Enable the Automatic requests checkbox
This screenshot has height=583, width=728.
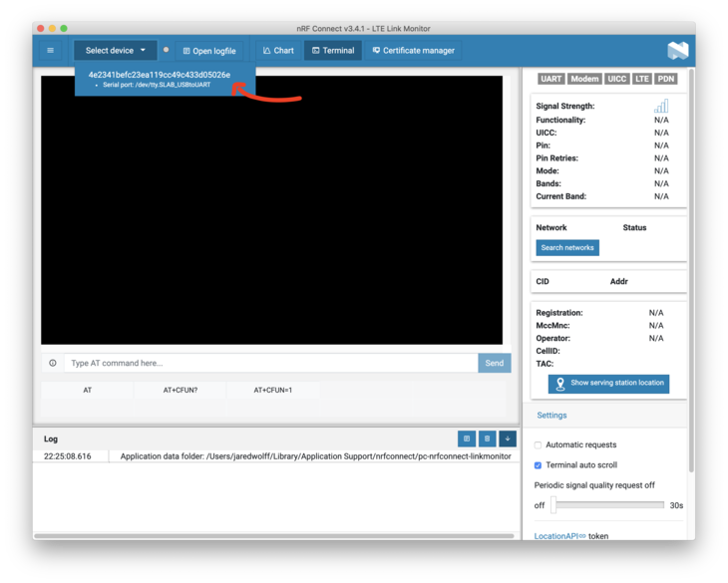[539, 445]
